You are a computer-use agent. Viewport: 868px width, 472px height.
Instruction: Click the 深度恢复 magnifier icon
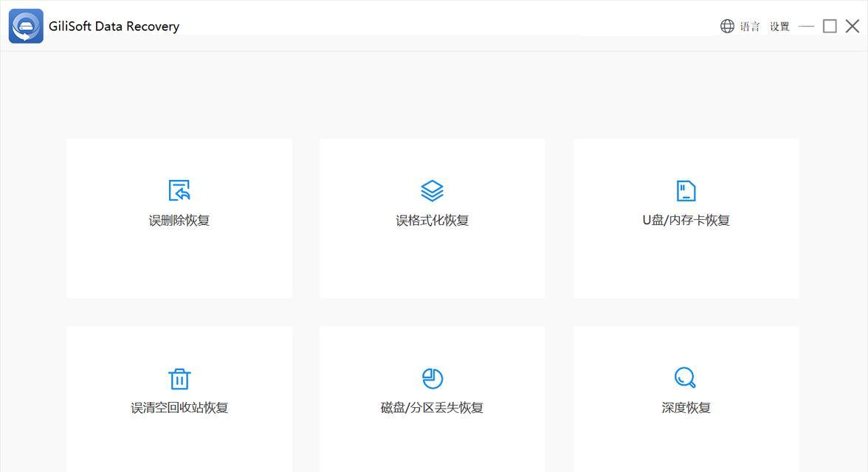(685, 378)
